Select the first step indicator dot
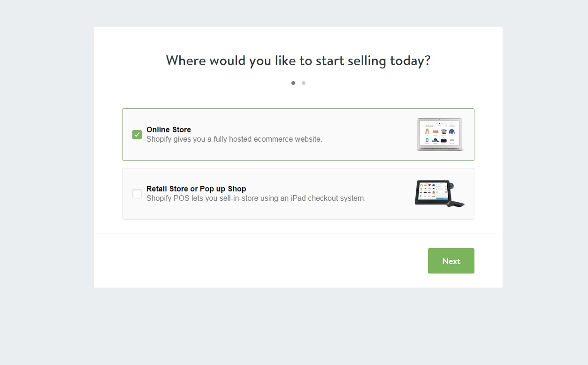Viewport: 588px width, 365px height. (x=293, y=83)
